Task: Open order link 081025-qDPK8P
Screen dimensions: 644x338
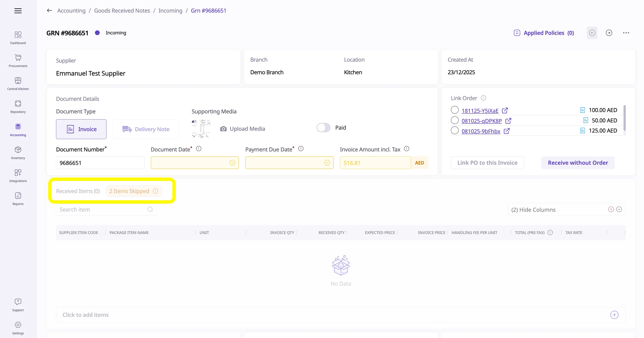Action: pyautogui.click(x=482, y=121)
